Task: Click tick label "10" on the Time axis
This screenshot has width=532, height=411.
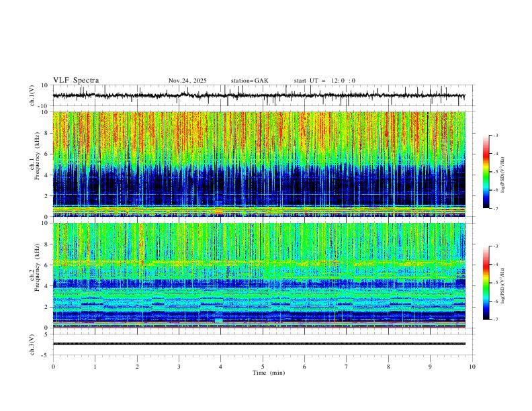Action: [472, 367]
